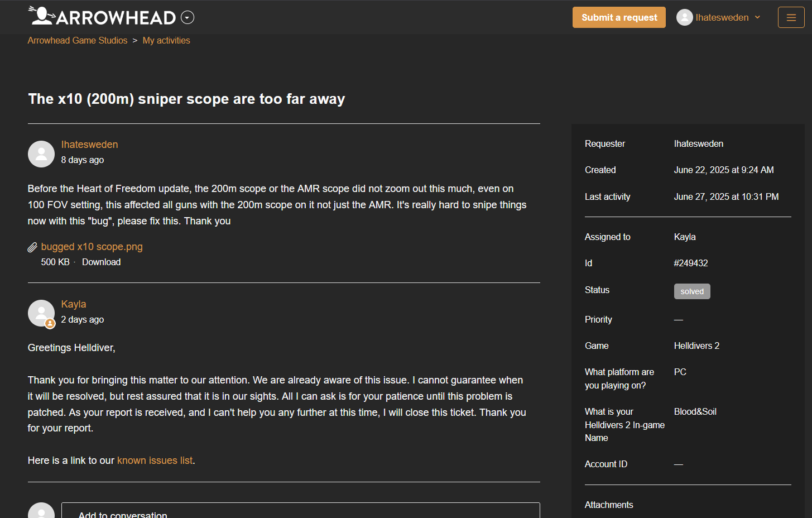
Task: Focus the Add to conversation field
Action: [x=301, y=510]
